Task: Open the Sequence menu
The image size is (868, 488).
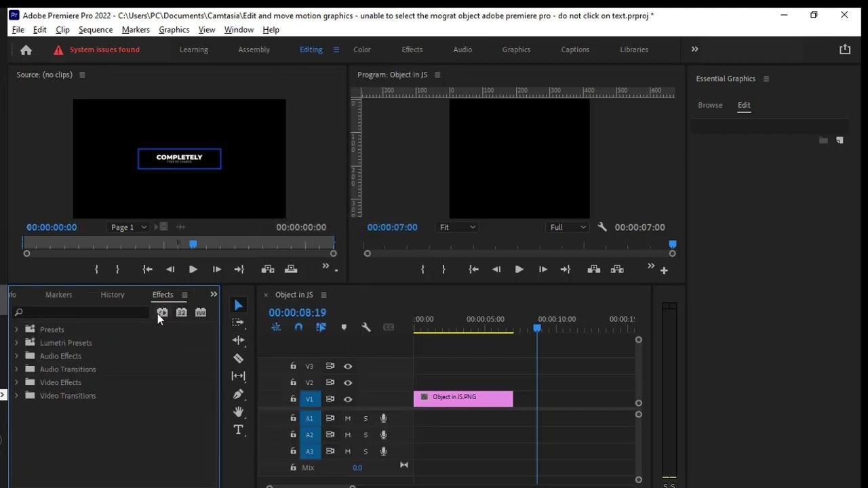Action: point(96,30)
